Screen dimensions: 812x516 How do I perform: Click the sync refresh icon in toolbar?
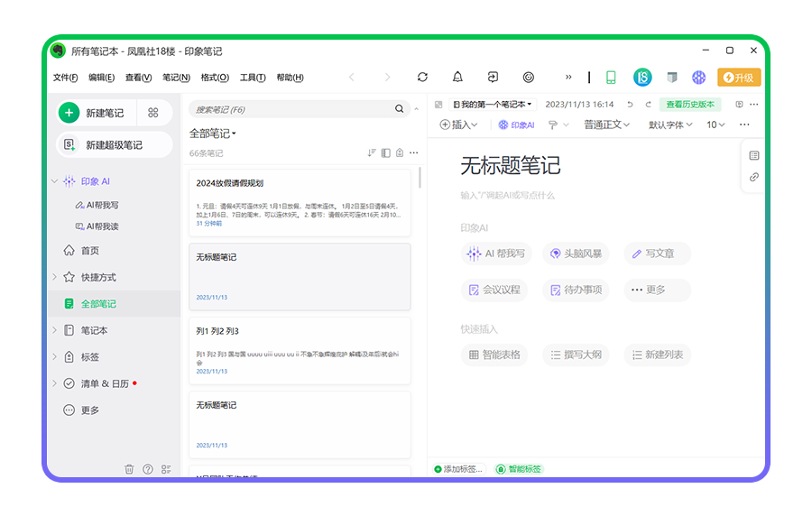tap(422, 77)
